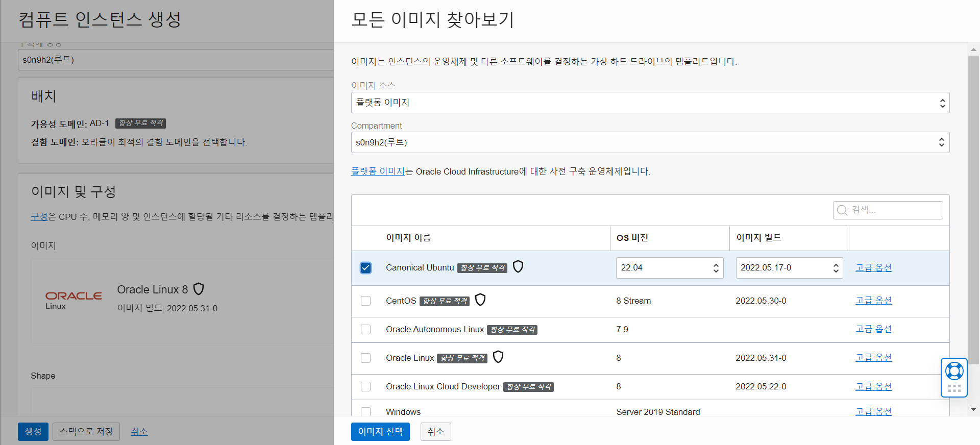980x445 pixels.
Task: Click 취소 button in the image browser panel
Action: [435, 432]
